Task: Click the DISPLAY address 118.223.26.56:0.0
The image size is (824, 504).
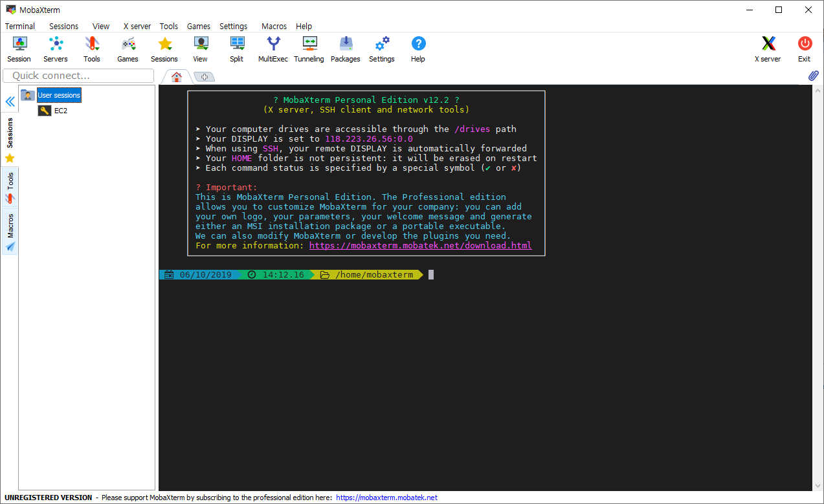Action: pyautogui.click(x=369, y=139)
